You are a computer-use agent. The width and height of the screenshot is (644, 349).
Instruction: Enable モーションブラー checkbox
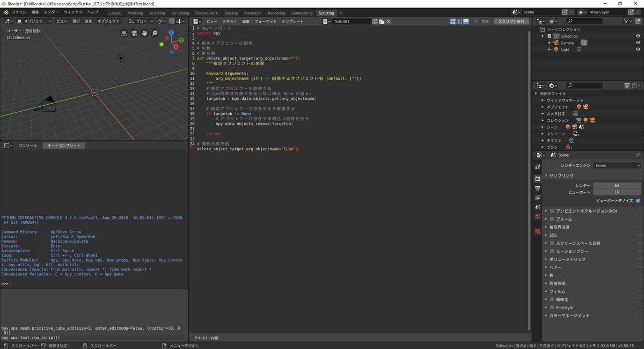pos(552,251)
